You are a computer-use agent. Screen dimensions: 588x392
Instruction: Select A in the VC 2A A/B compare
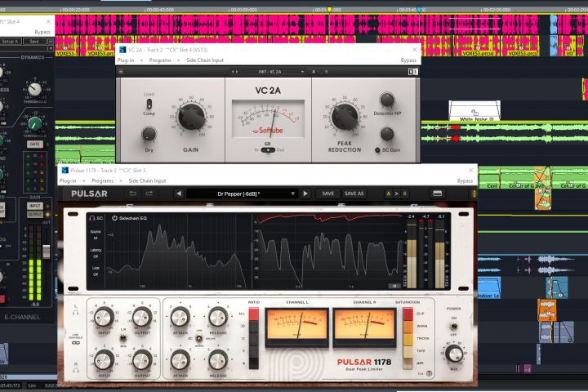(314, 71)
